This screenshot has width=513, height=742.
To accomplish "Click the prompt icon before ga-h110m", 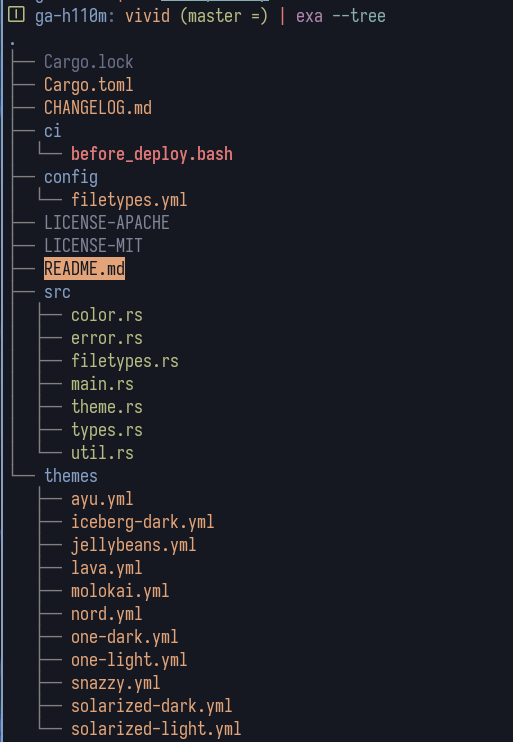I will pyautogui.click(x=16, y=15).
